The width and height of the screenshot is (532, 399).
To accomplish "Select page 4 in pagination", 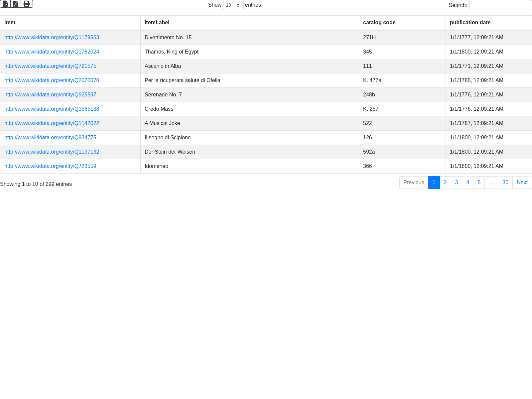I will coord(467,183).
